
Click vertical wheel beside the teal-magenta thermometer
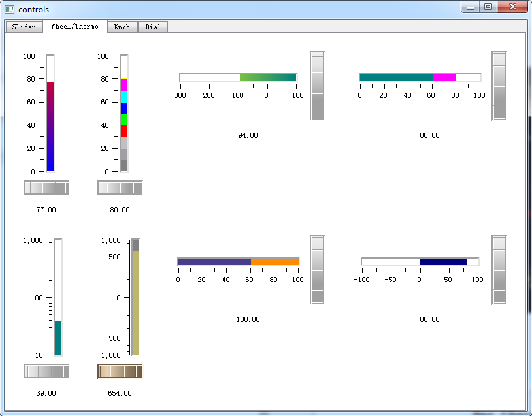tap(499, 86)
